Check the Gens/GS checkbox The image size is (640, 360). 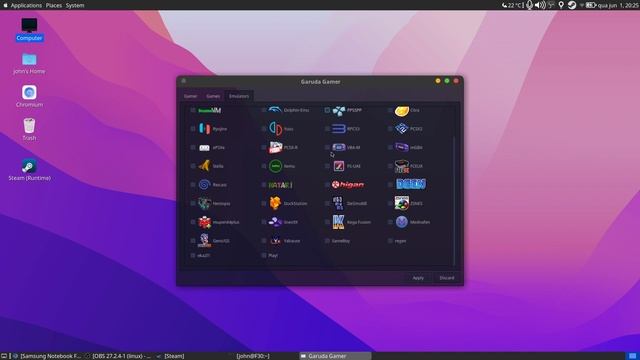point(193,241)
